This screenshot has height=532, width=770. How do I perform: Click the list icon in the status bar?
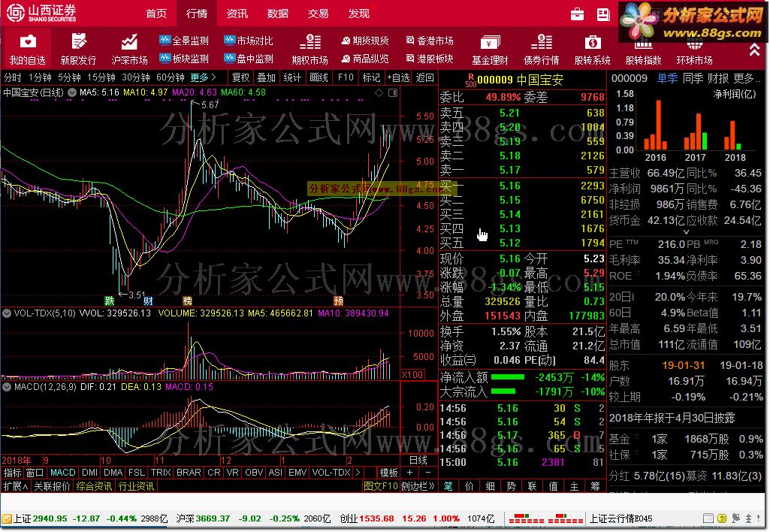point(708,518)
